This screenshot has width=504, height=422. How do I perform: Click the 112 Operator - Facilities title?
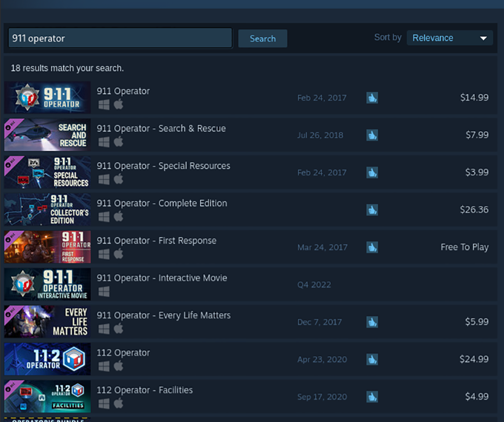coord(144,390)
